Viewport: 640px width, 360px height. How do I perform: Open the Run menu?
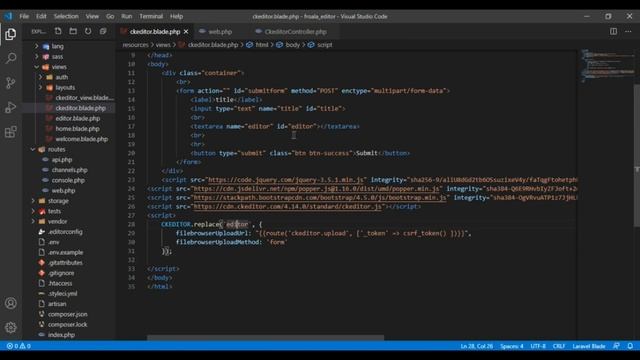[127, 16]
